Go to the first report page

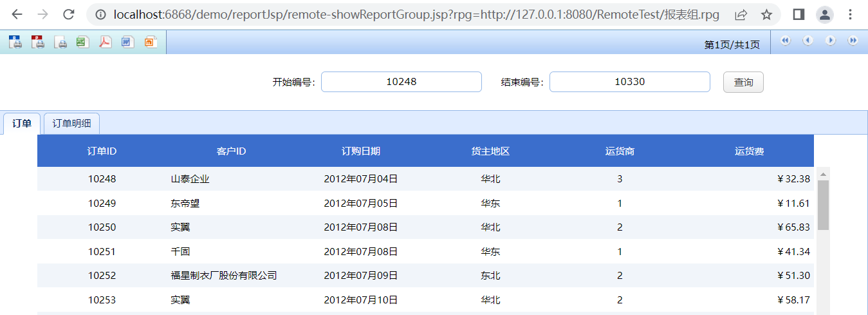[x=785, y=41]
